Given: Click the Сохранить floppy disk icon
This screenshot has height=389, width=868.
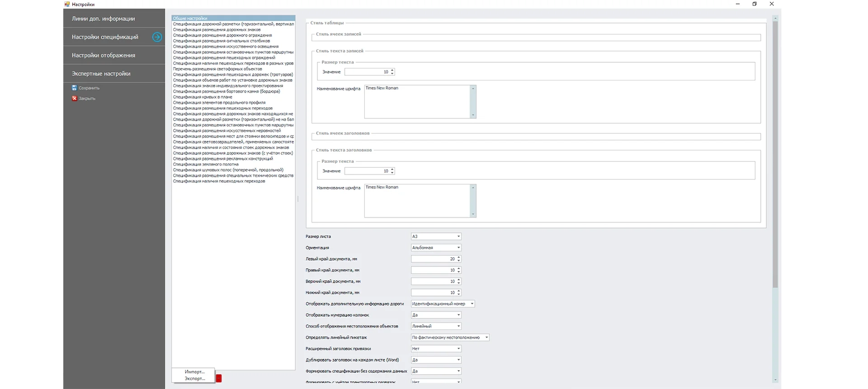Looking at the screenshot, I should pyautogui.click(x=75, y=88).
